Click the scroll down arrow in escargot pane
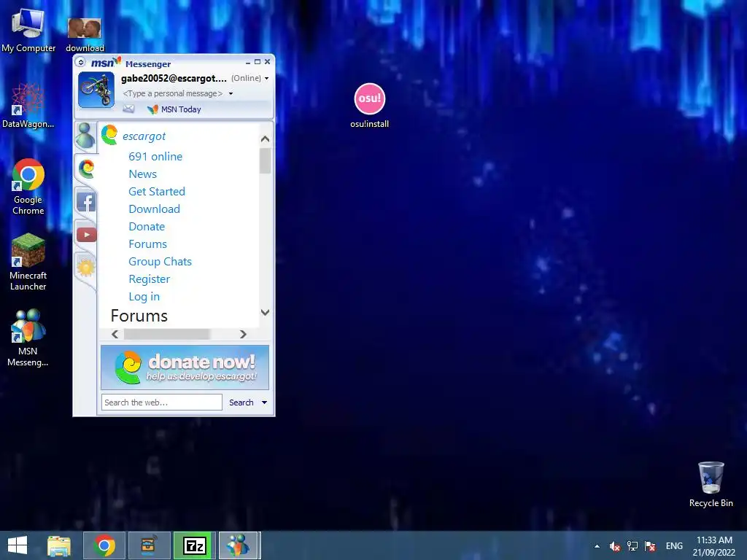The image size is (747, 560). 266,312
